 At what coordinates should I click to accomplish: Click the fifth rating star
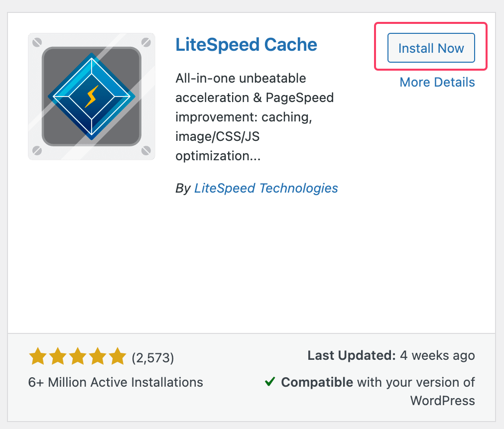118,357
